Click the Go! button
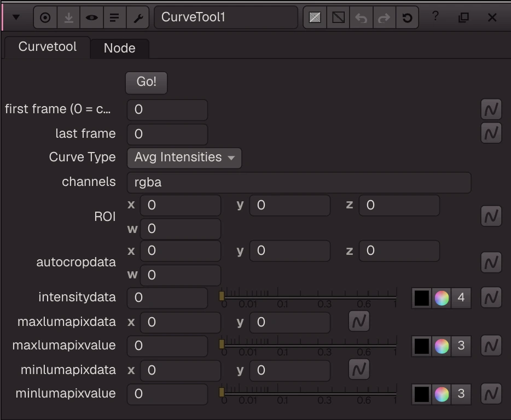Image resolution: width=511 pixels, height=420 pixels. 146,83
